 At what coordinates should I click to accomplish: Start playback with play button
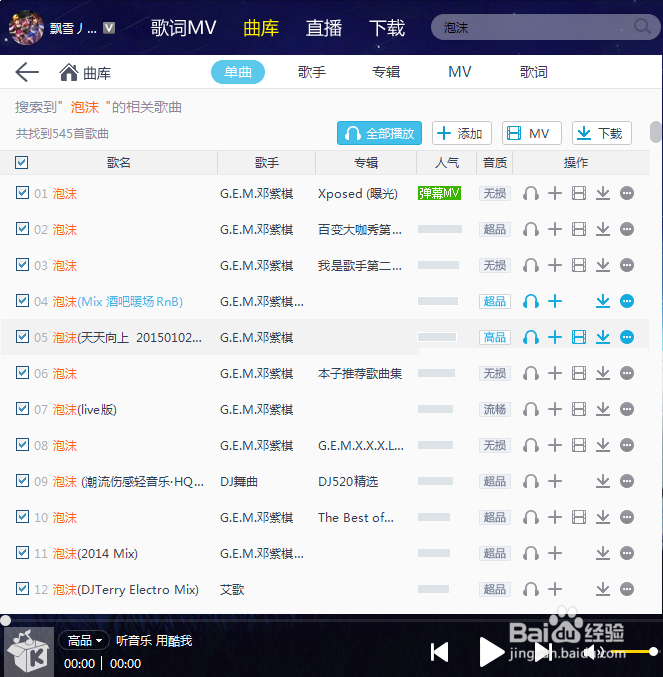click(x=492, y=652)
